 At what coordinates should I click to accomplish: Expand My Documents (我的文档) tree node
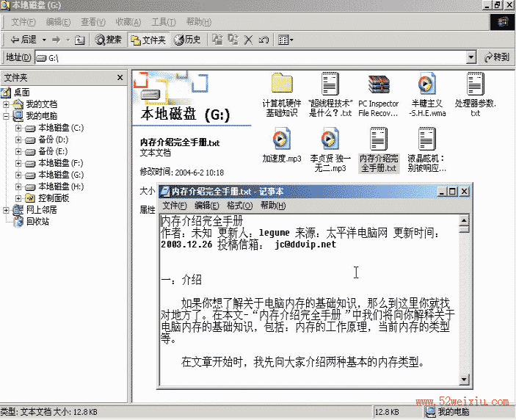tap(6, 104)
